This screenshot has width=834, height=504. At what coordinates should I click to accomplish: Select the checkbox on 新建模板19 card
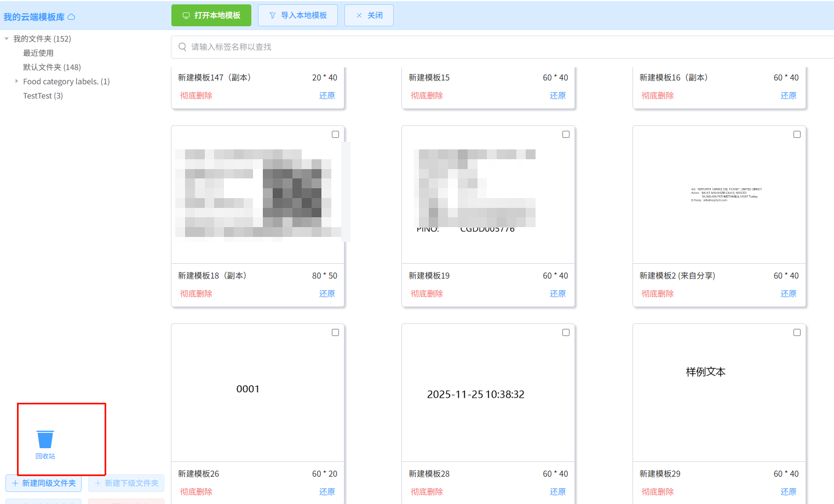[x=566, y=135]
